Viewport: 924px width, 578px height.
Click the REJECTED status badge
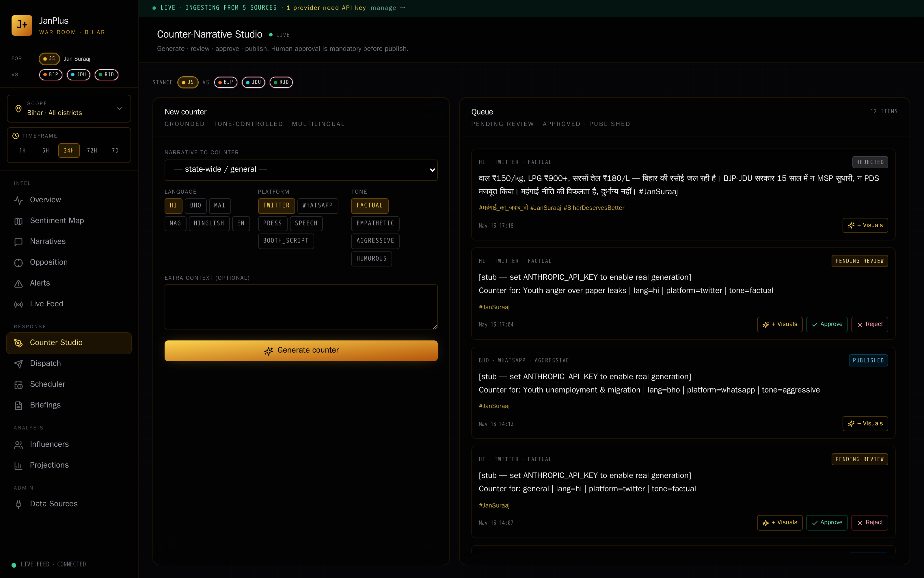(870, 162)
